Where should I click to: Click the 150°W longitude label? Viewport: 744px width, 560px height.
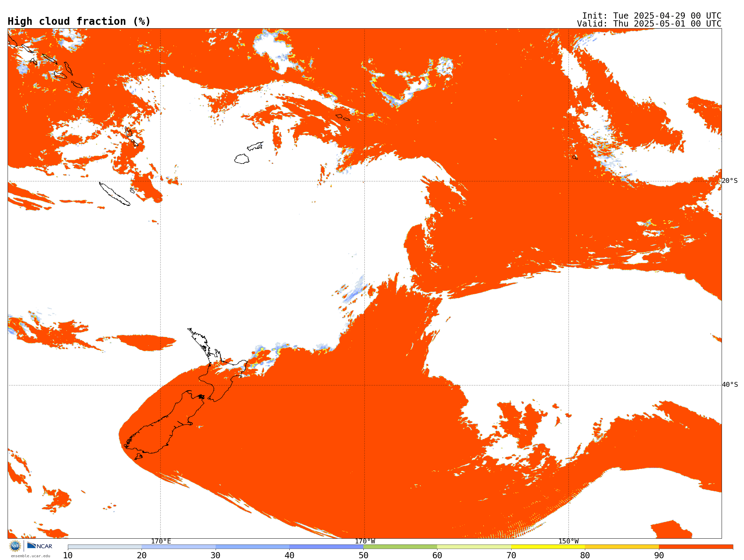568,541
